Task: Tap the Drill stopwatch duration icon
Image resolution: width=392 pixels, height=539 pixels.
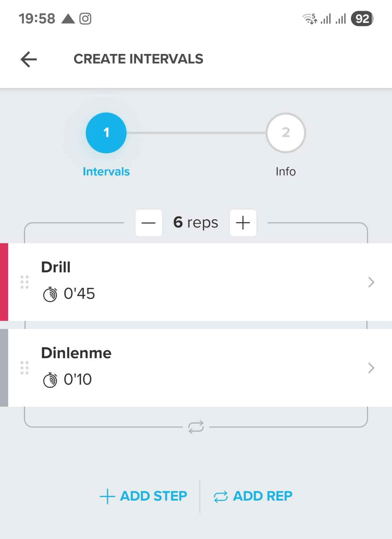Action: 50,294
